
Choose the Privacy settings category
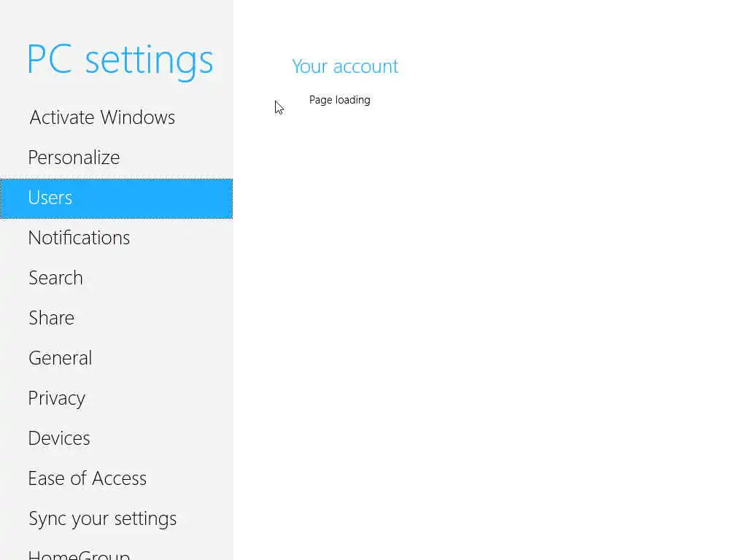tap(116, 398)
